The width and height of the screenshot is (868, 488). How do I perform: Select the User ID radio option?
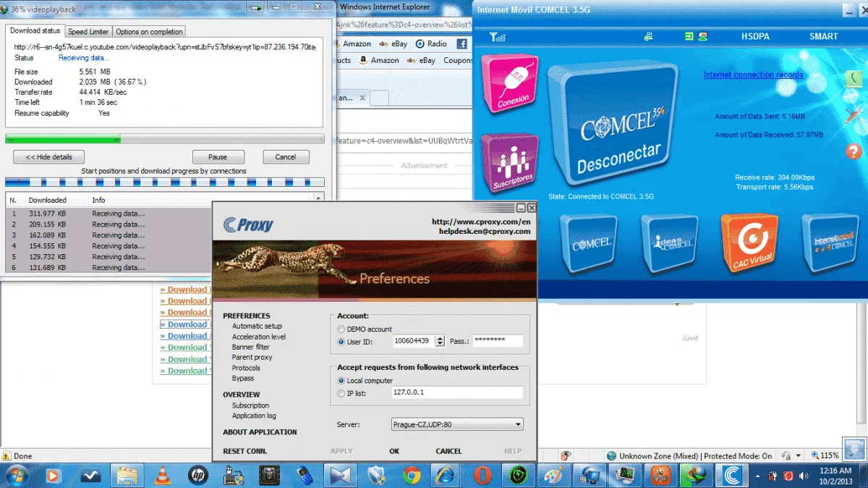pos(341,341)
